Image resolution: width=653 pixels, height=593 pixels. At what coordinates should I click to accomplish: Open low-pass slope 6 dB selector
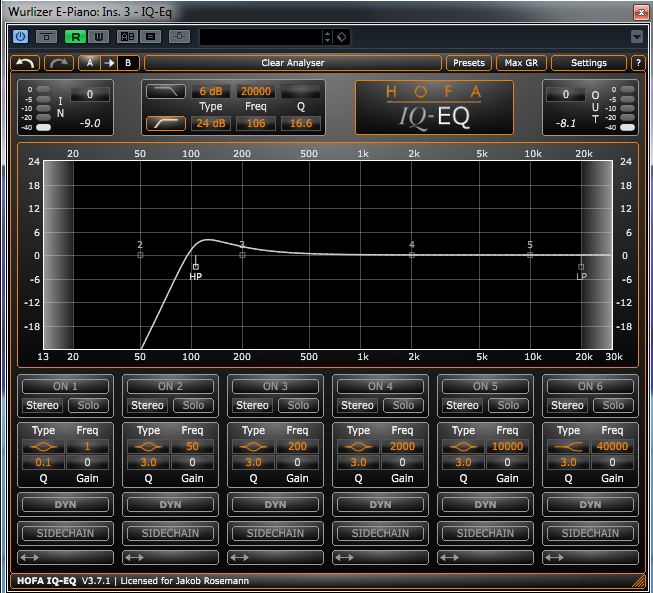pyautogui.click(x=211, y=91)
